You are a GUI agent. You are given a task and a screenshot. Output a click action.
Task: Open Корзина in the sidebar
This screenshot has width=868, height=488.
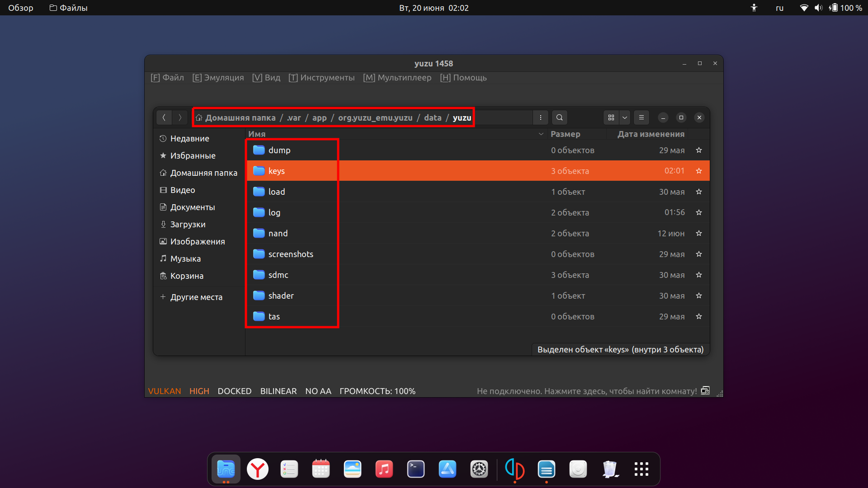click(199, 276)
